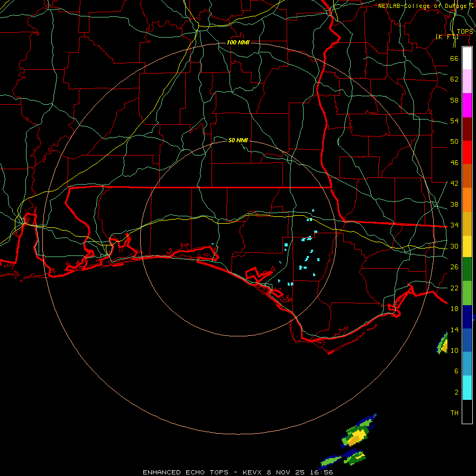Click the TOPS legend title
This screenshot has height=476, width=476.
coord(465,32)
